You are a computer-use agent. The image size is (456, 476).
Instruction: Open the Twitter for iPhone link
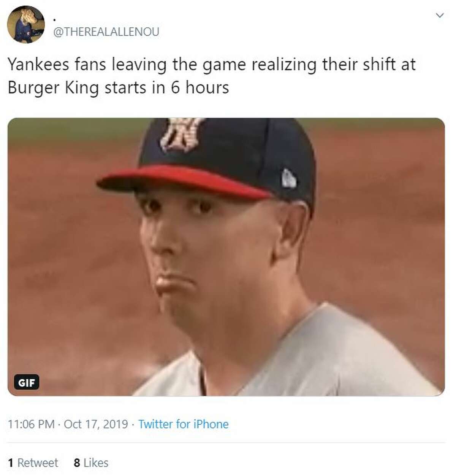[x=184, y=424]
